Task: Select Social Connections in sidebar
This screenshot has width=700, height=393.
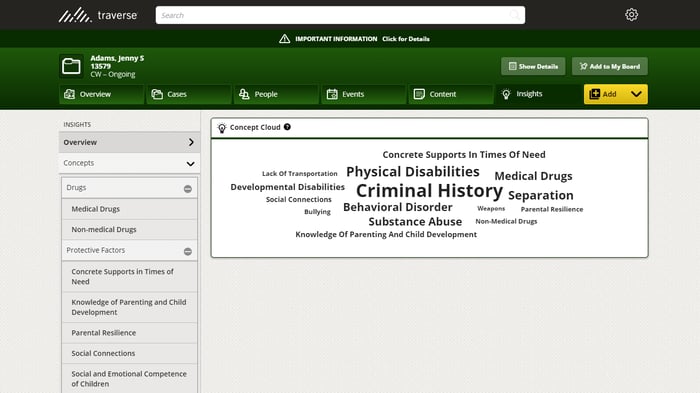Action: (129, 353)
